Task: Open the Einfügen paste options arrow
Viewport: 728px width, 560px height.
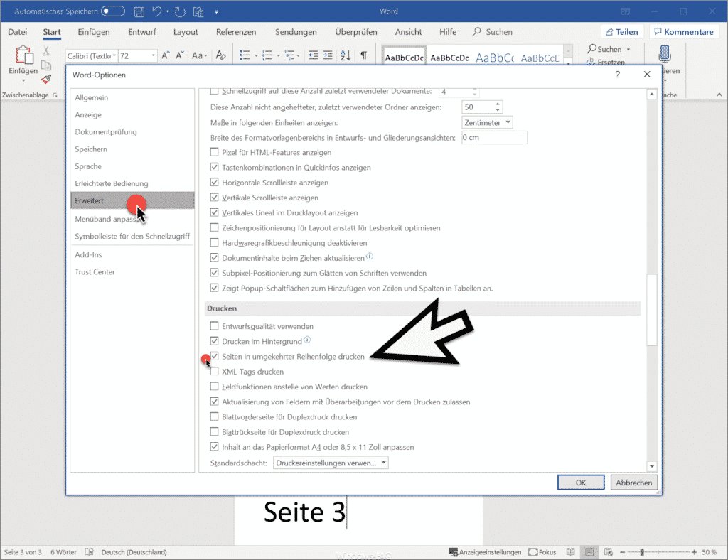Action: coord(23,81)
